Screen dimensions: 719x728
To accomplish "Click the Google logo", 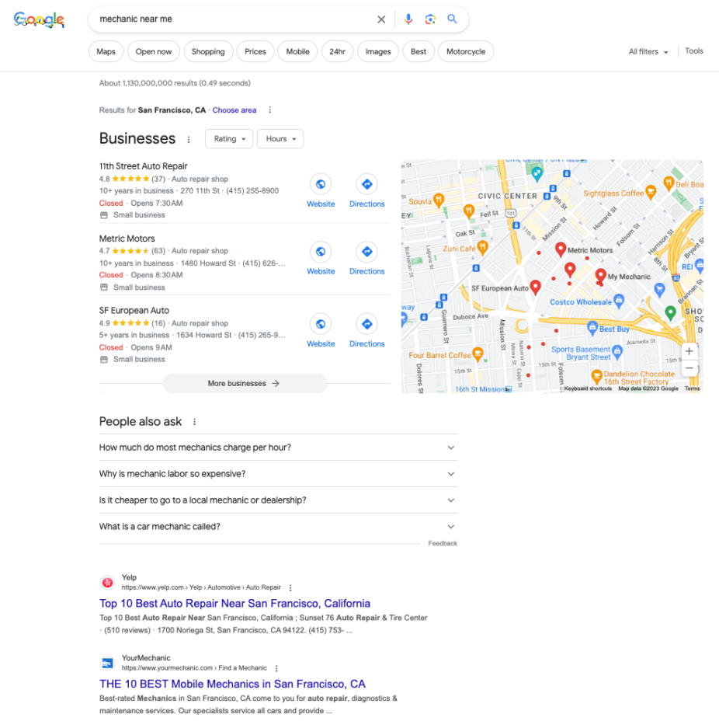I will [x=39, y=19].
